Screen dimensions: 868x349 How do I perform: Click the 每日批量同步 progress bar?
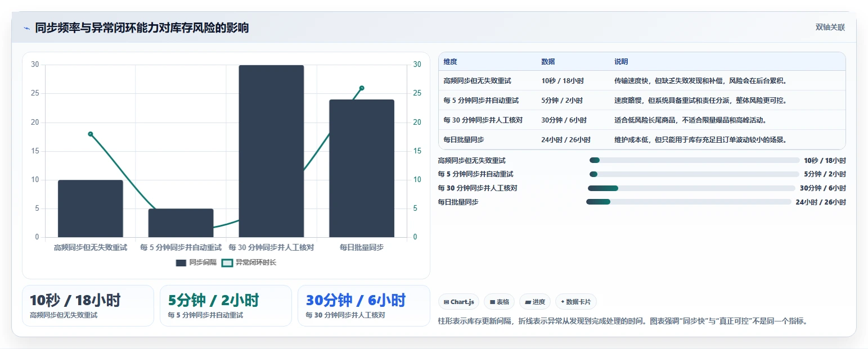tap(689, 202)
